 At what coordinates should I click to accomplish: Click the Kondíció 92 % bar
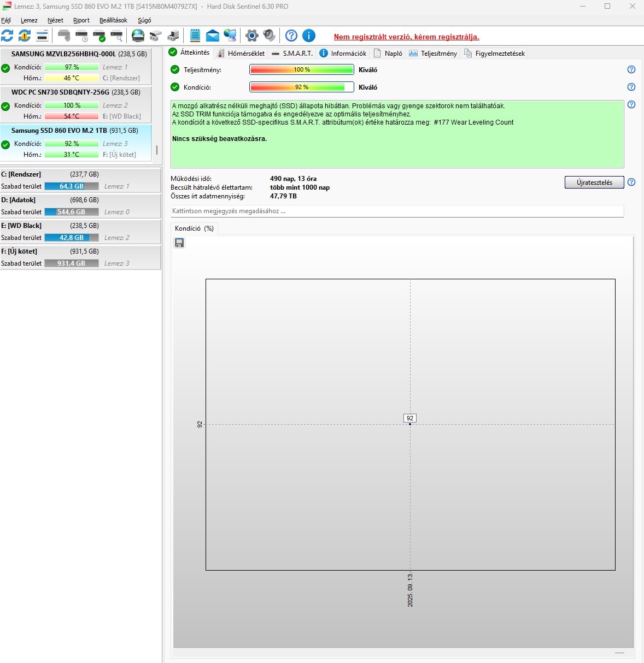tap(302, 87)
